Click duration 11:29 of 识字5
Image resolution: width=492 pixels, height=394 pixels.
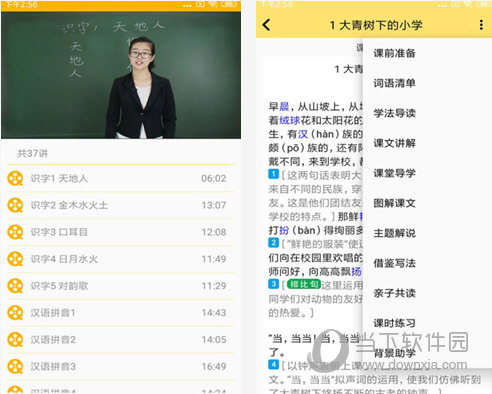(x=214, y=286)
